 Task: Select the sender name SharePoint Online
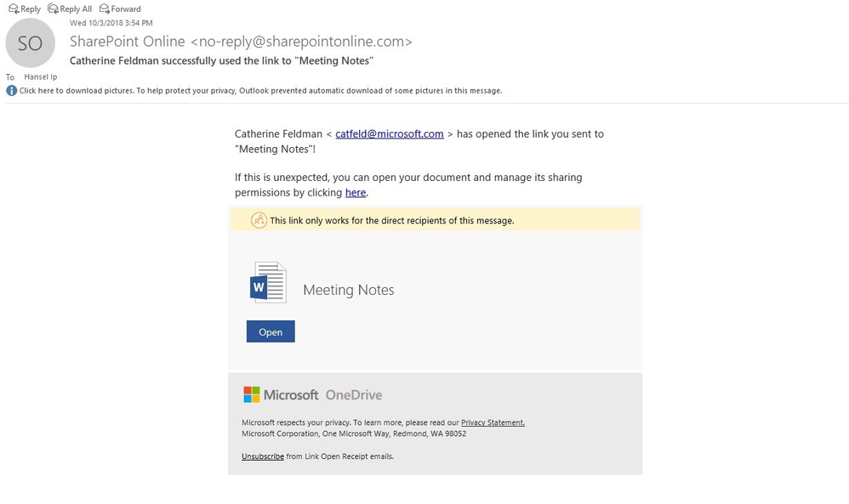point(128,42)
